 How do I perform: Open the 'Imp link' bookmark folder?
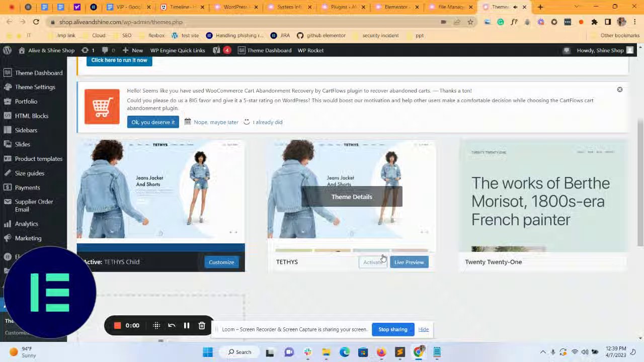(x=62, y=36)
